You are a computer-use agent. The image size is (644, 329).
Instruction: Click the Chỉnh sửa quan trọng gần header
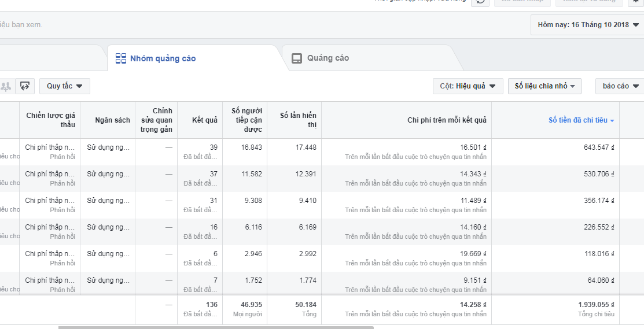[x=156, y=120]
